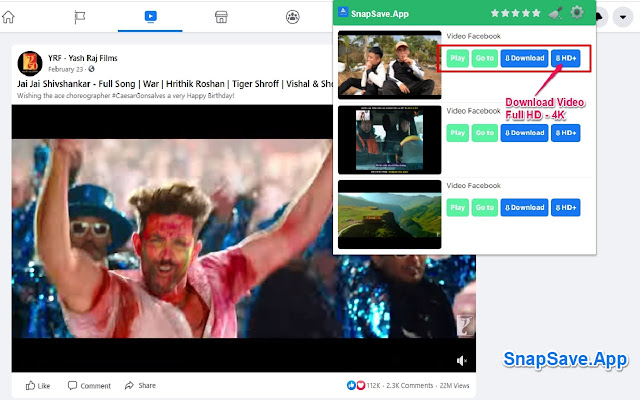Like the post
Viewport: 640px width, 400px height.
click(x=38, y=386)
